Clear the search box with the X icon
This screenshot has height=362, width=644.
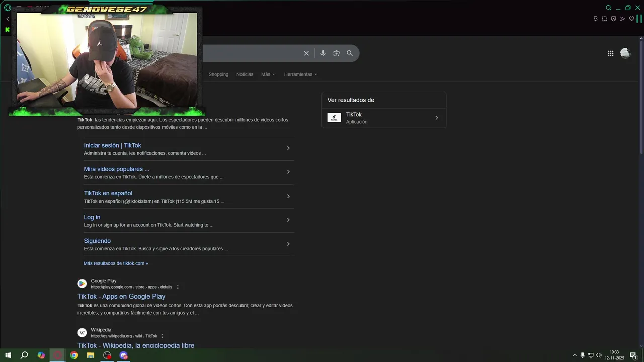tap(306, 53)
